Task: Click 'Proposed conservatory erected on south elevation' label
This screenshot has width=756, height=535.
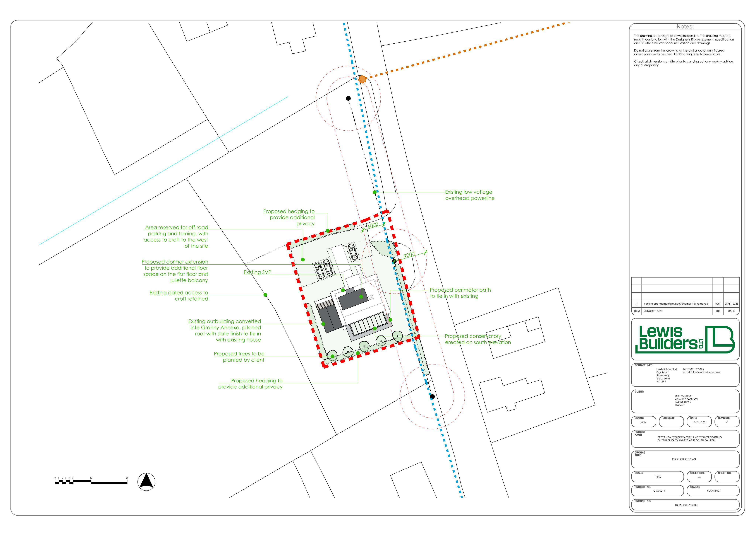Action: [478, 339]
